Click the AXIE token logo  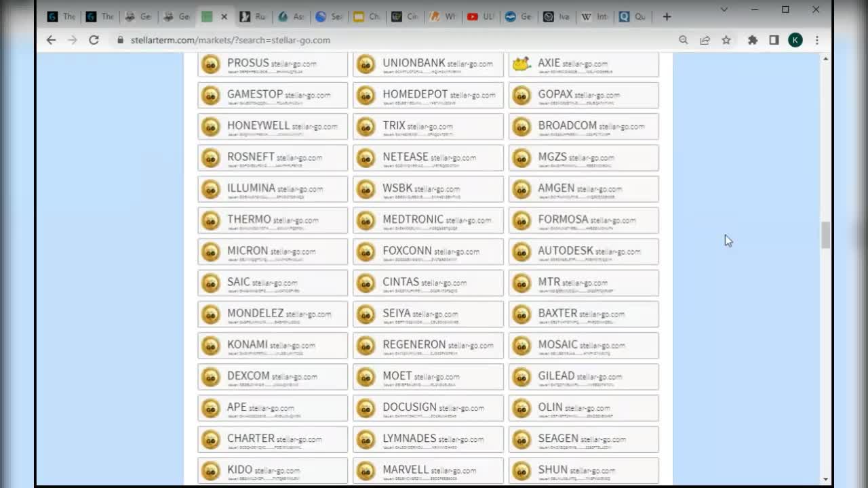pos(521,64)
